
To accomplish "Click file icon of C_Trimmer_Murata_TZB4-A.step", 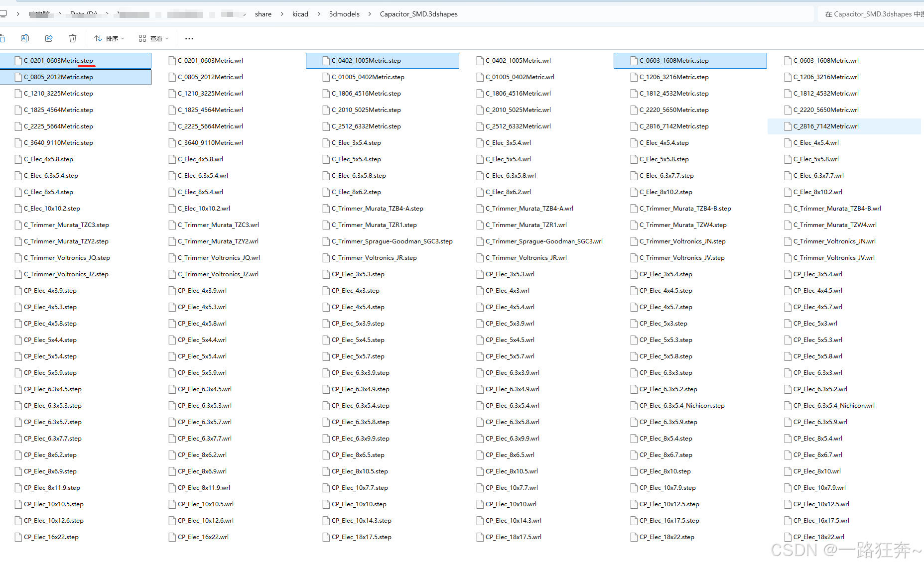I will (x=326, y=209).
